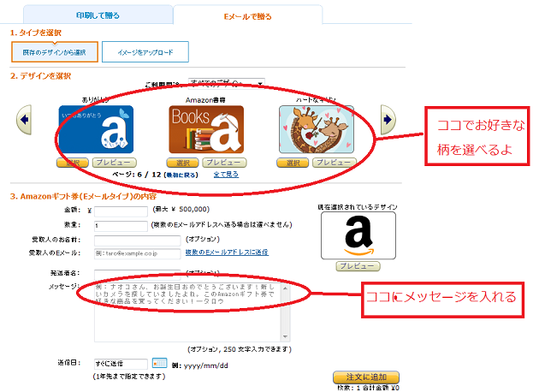Click the message box scrollbar down arrow

(x=285, y=336)
